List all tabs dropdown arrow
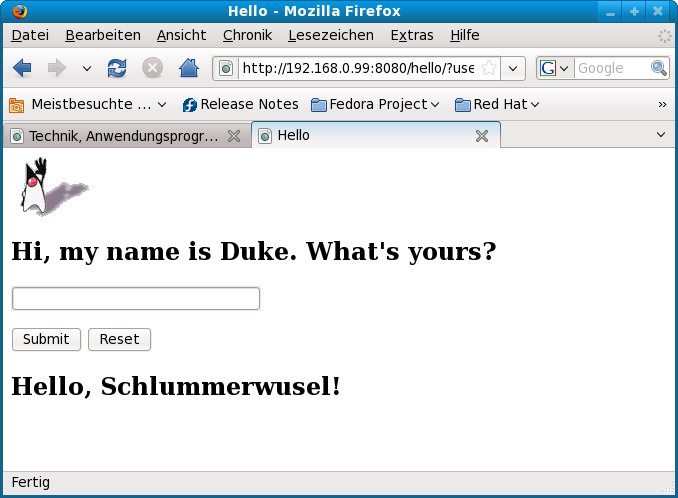The image size is (678, 498). (661, 135)
